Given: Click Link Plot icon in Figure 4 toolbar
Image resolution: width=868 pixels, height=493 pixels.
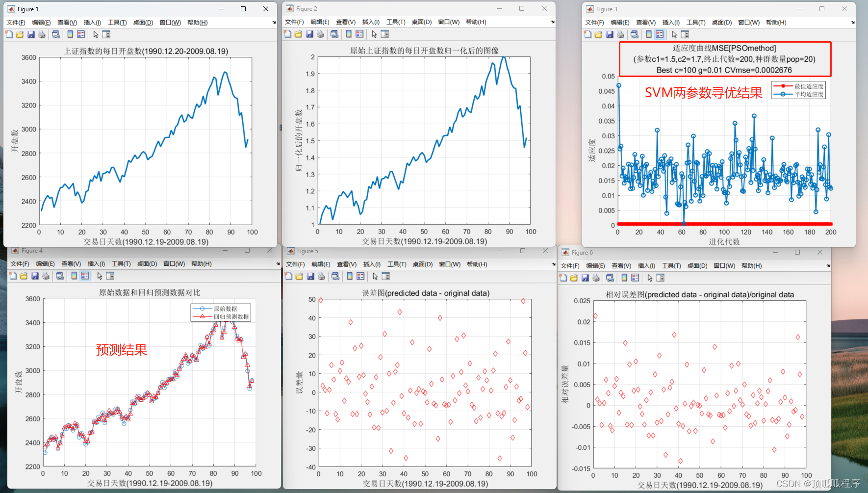Looking at the screenshot, I should click(x=60, y=276).
